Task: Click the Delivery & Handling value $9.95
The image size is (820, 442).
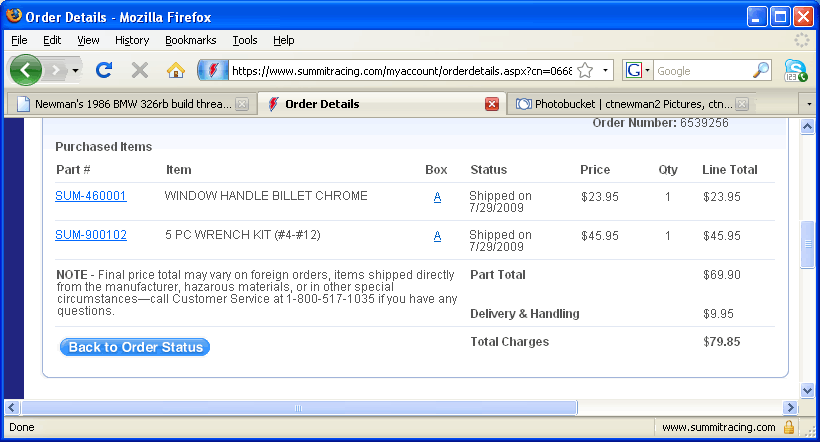Action: coord(718,314)
